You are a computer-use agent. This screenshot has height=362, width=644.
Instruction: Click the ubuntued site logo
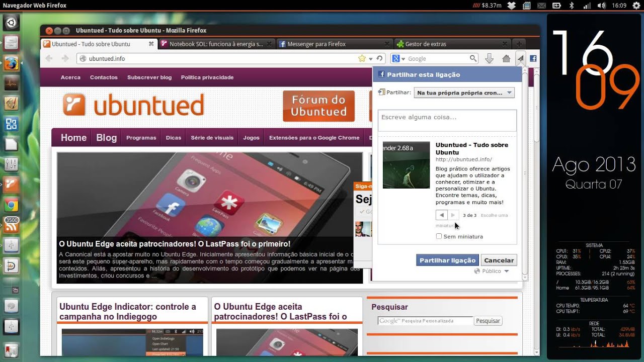click(x=133, y=105)
